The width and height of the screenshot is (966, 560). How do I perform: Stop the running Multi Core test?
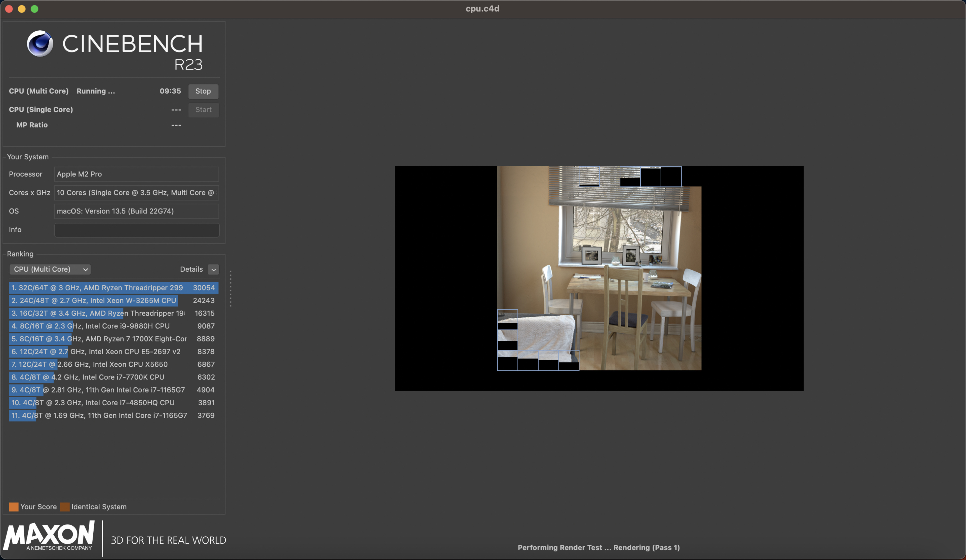click(203, 91)
